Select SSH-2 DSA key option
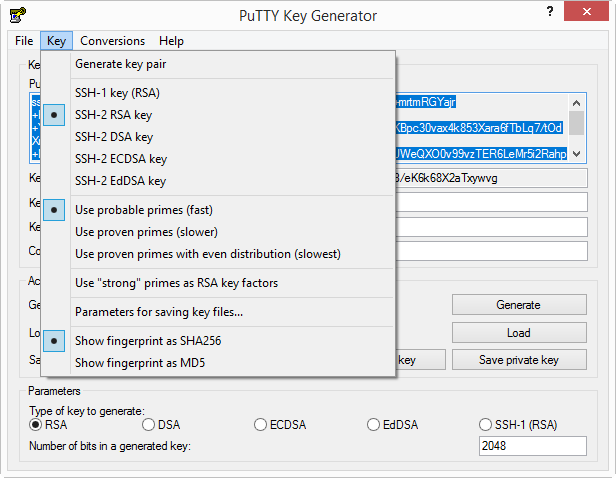This screenshot has width=616, height=478. pos(218,137)
